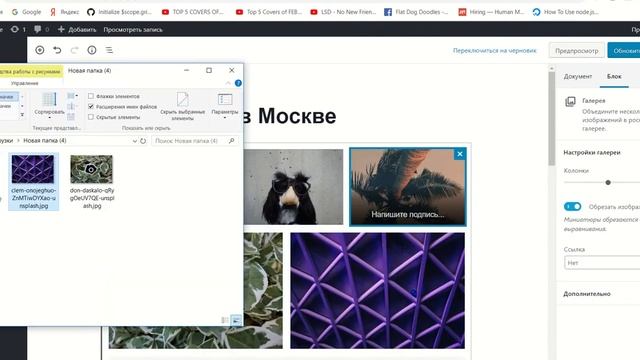Viewport: 640px width, 360px height.
Task: Click the Напишите подпись caption field
Action: [x=407, y=214]
